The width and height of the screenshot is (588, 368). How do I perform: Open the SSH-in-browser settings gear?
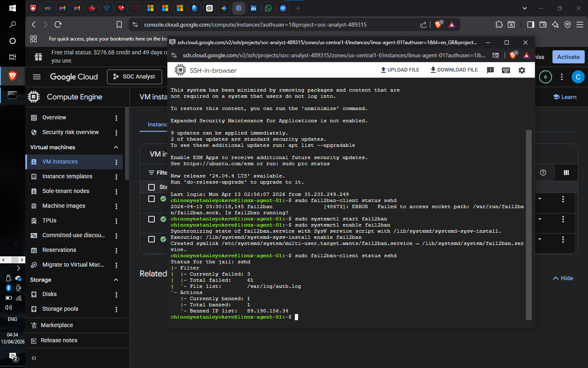tap(521, 70)
